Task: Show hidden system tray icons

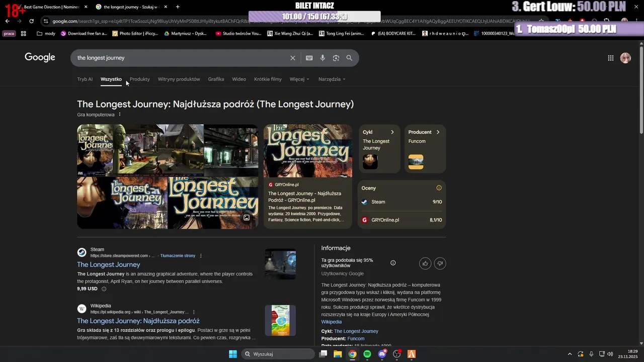Action: point(570,354)
